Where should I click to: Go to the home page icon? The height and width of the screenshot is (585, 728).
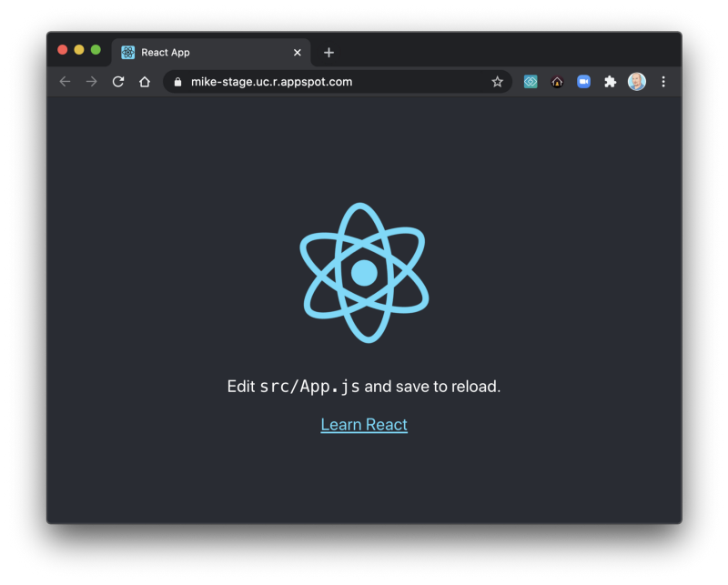click(x=145, y=82)
